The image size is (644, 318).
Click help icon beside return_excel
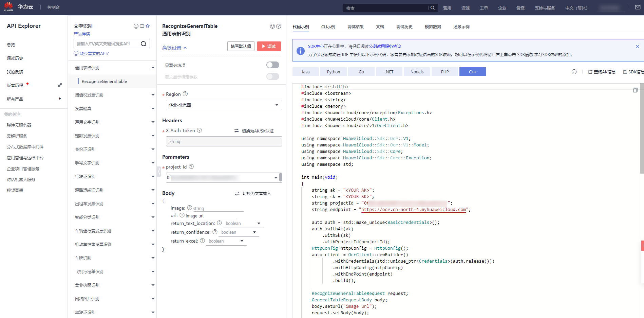(x=203, y=241)
